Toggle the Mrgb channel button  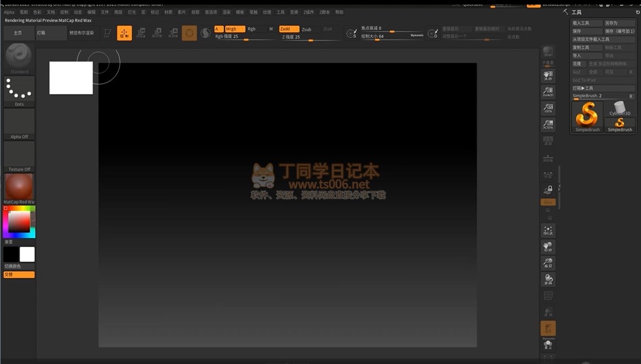pos(235,29)
